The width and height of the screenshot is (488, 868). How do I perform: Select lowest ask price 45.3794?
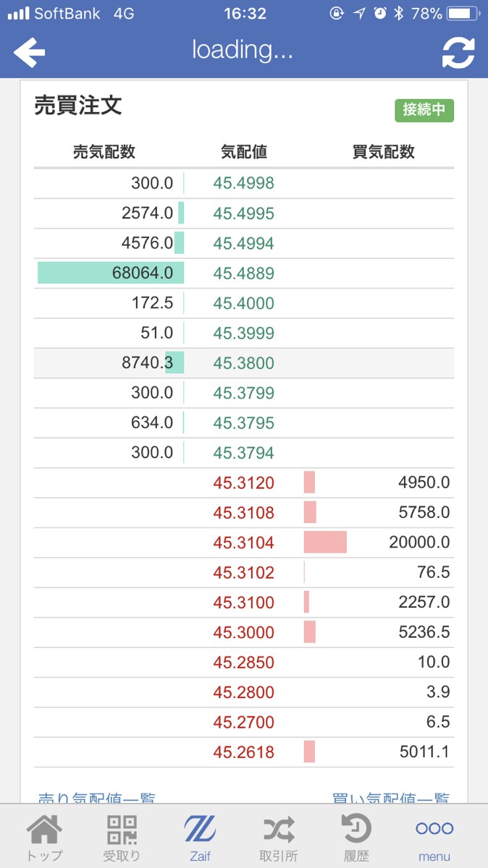243,454
